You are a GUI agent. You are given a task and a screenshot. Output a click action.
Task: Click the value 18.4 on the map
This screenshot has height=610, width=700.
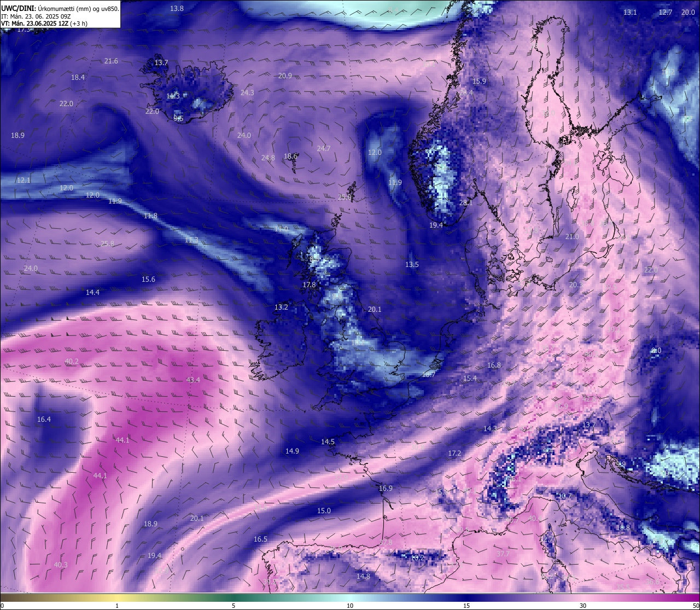78,77
